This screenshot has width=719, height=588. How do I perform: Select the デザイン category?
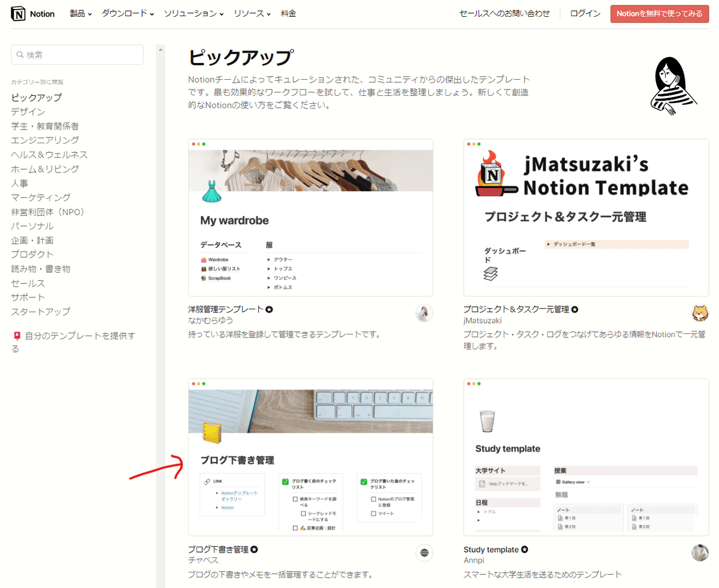[28, 111]
